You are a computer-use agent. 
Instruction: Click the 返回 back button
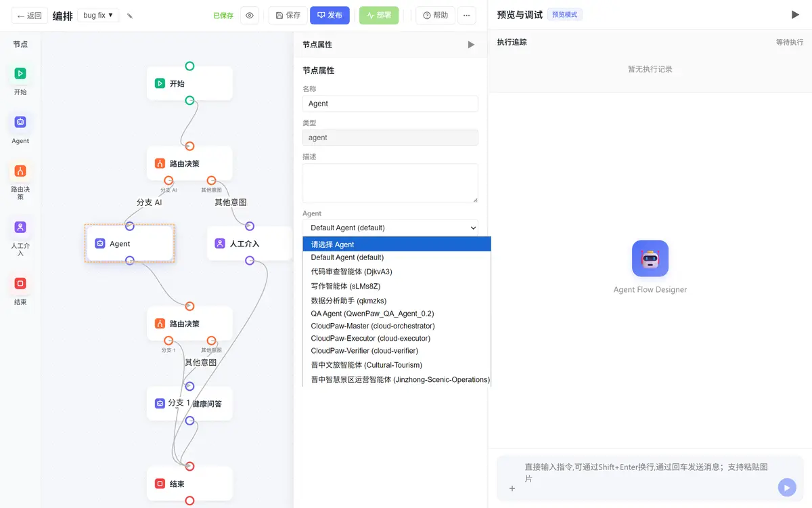coord(29,16)
